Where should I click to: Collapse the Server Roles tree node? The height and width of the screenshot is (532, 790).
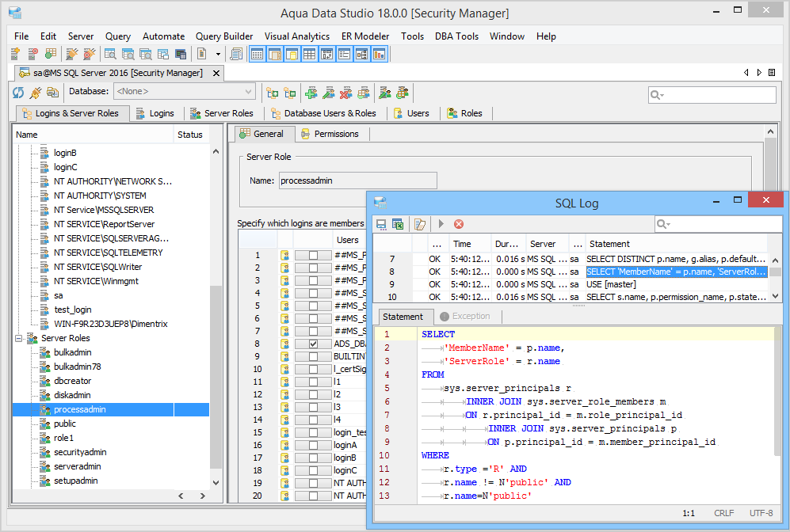(20, 338)
